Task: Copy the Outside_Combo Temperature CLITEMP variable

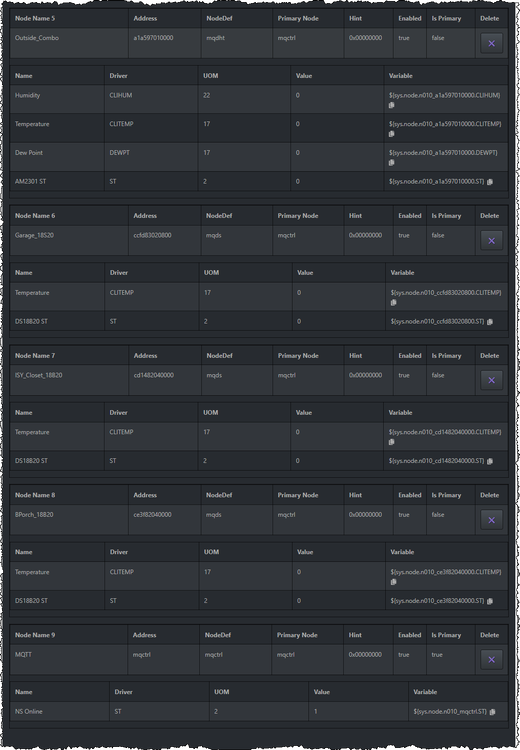Action: [391, 134]
